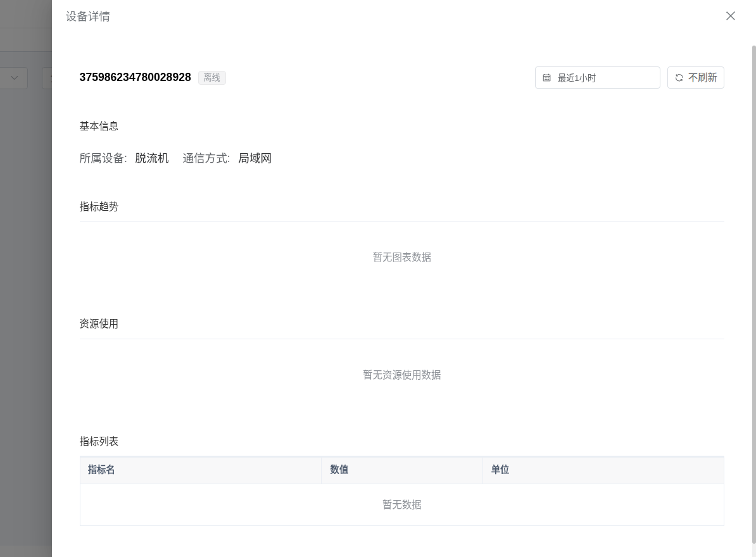Switch refresh state using the 不刷新 control
Viewport: 756px width, 557px height.
[695, 77]
